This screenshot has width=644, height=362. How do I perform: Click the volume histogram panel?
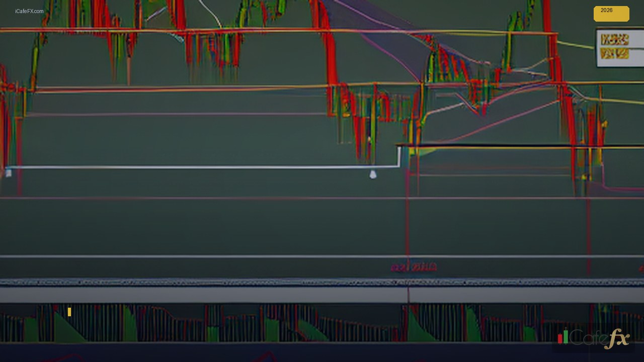[x=322, y=323]
